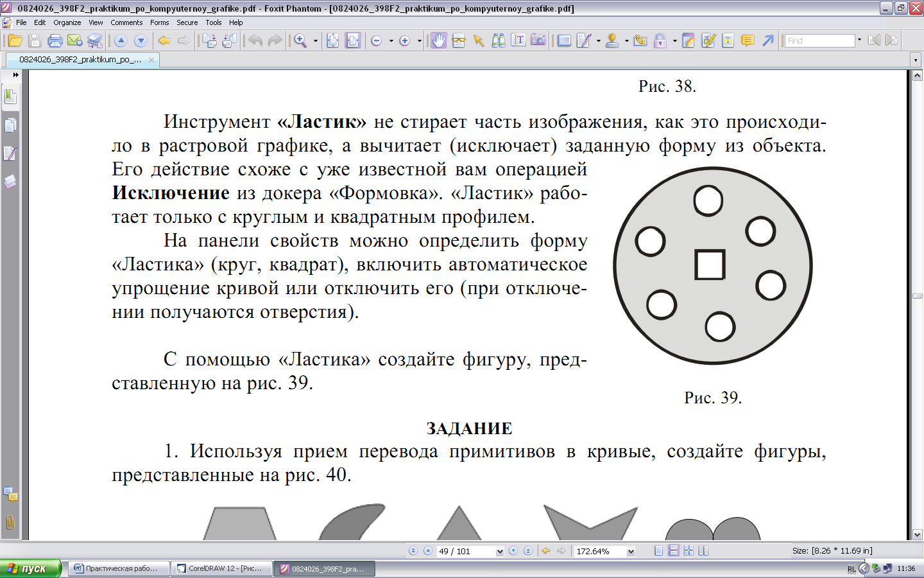
Task: Switch to CorelDRAW 12 in taskbar
Action: coord(222,568)
